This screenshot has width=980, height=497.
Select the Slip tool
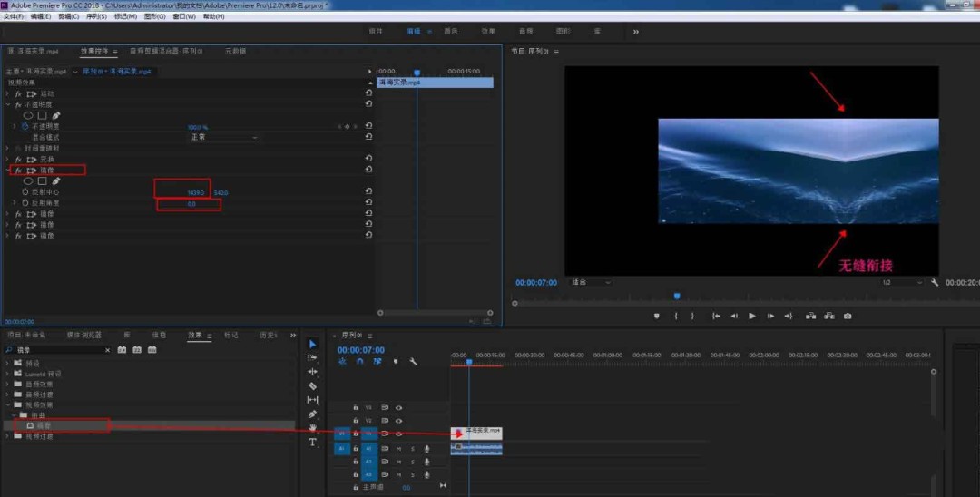pos(312,400)
